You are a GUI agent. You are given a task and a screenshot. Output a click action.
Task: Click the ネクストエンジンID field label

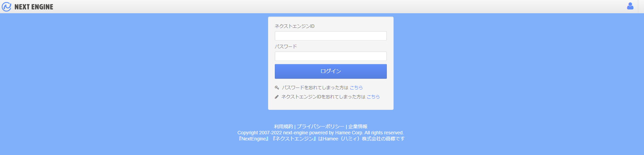point(295,26)
